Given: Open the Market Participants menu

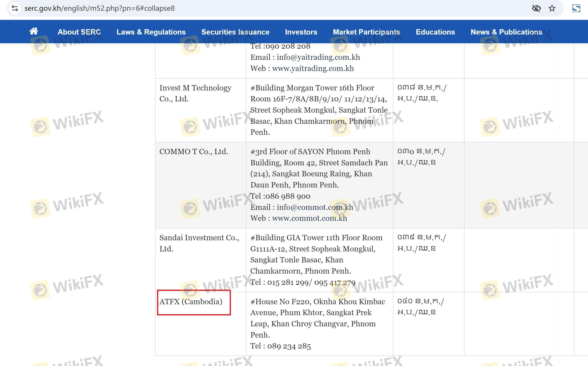Looking at the screenshot, I should point(366,32).
